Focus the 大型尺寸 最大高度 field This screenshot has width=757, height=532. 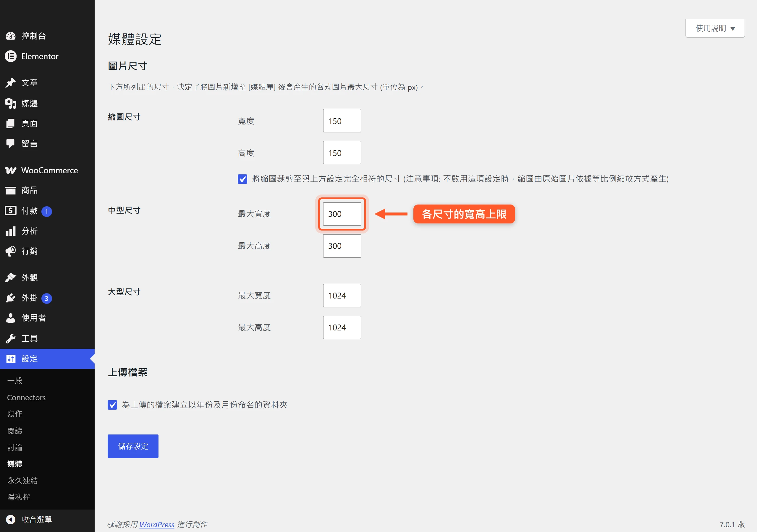(342, 328)
